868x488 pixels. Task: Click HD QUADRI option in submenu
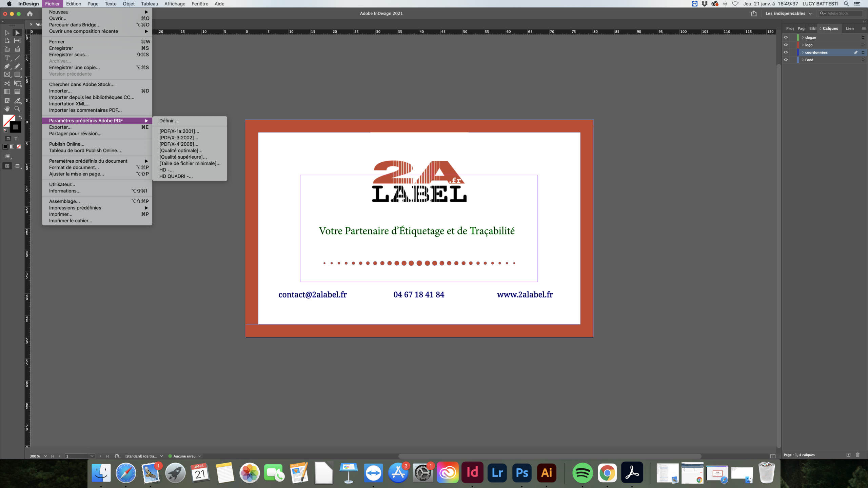[x=176, y=176]
